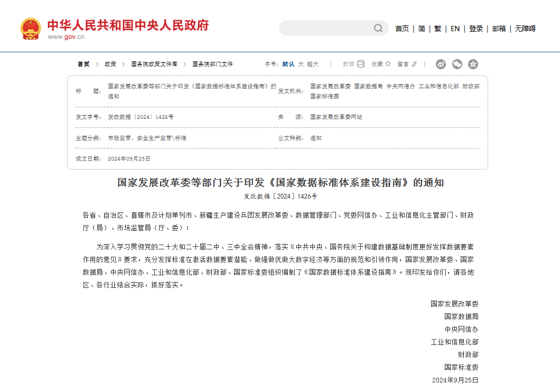This screenshot has height=392, width=560.
Task: Click the 打印 print text
Action: (x=349, y=64)
